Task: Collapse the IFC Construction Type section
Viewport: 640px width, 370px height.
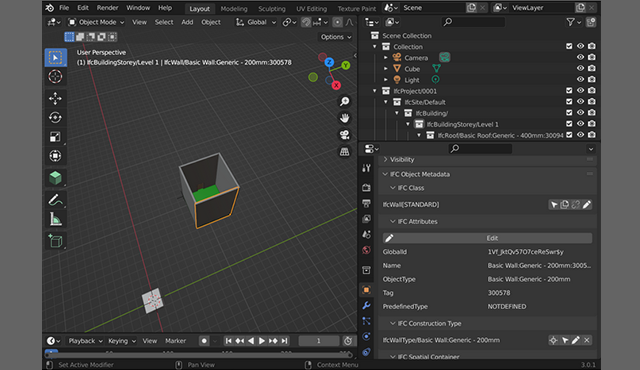Action: click(393, 323)
